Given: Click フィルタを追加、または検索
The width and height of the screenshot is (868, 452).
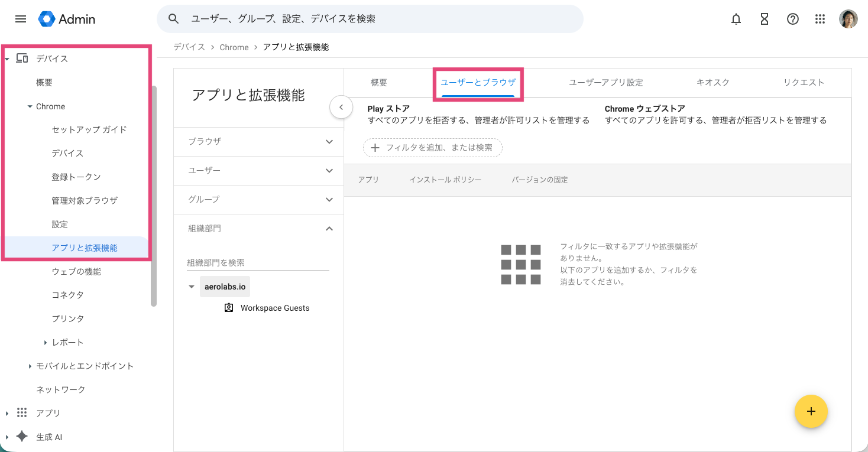Looking at the screenshot, I should [x=432, y=147].
